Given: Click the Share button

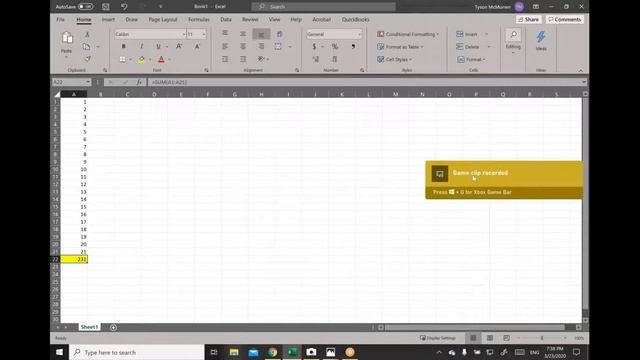Looking at the screenshot, I should coord(528,20).
